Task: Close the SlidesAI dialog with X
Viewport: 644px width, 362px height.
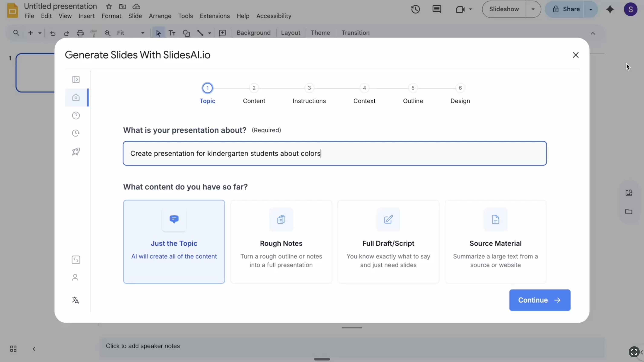Action: [x=575, y=55]
